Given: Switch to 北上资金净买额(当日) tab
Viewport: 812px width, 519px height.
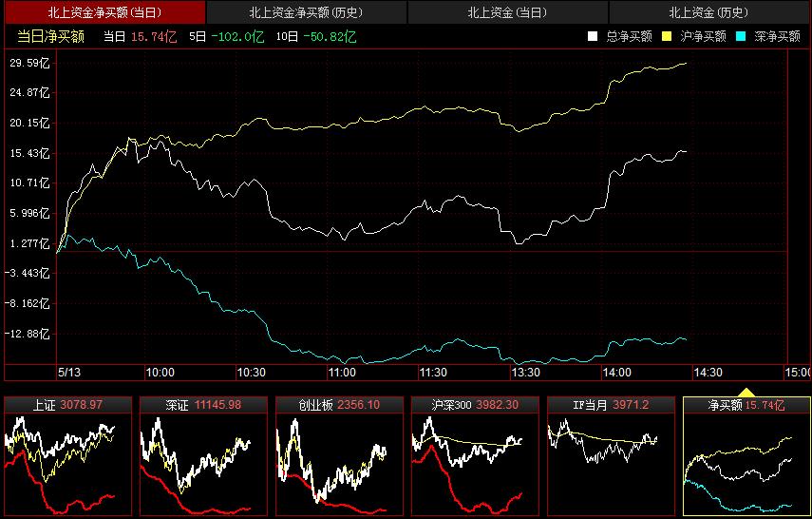Looking at the screenshot, I should tap(103, 12).
